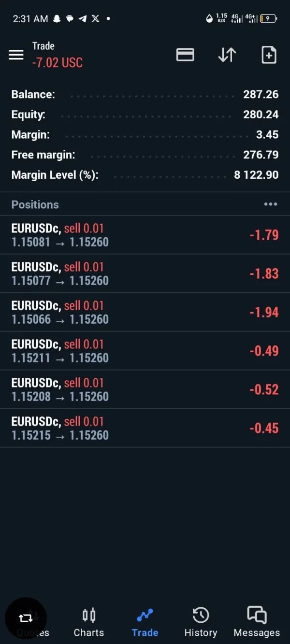
Task: Tap the sort arrows icon
Action: 227,55
